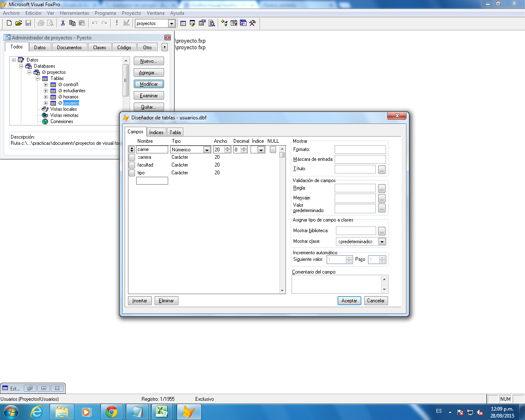The image size is (525, 420).
Task: Click the Paste clipboard toolbar icon
Action: point(82,23)
